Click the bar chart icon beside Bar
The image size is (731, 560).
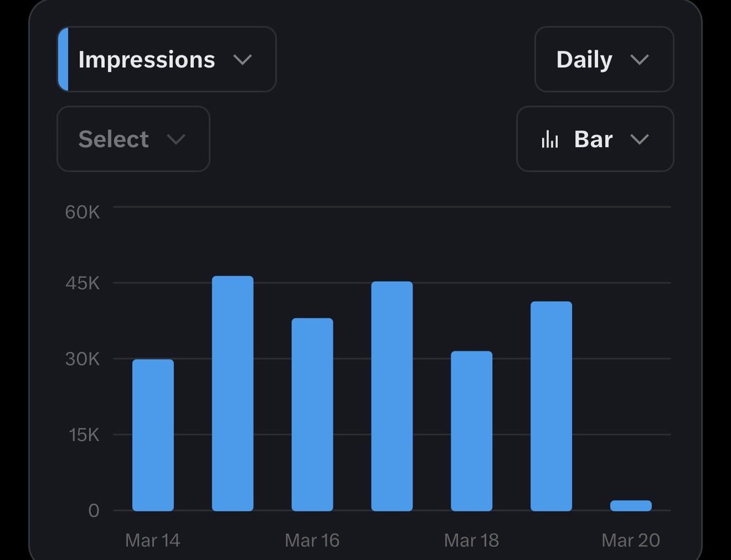pyautogui.click(x=549, y=139)
